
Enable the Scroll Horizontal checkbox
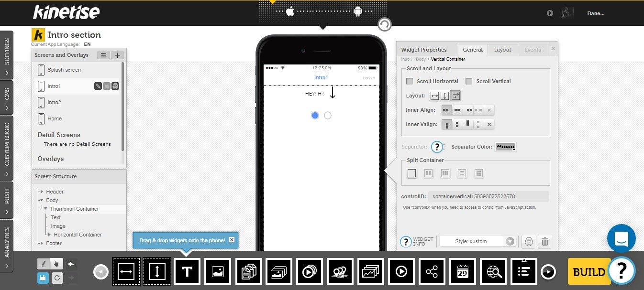coord(410,81)
